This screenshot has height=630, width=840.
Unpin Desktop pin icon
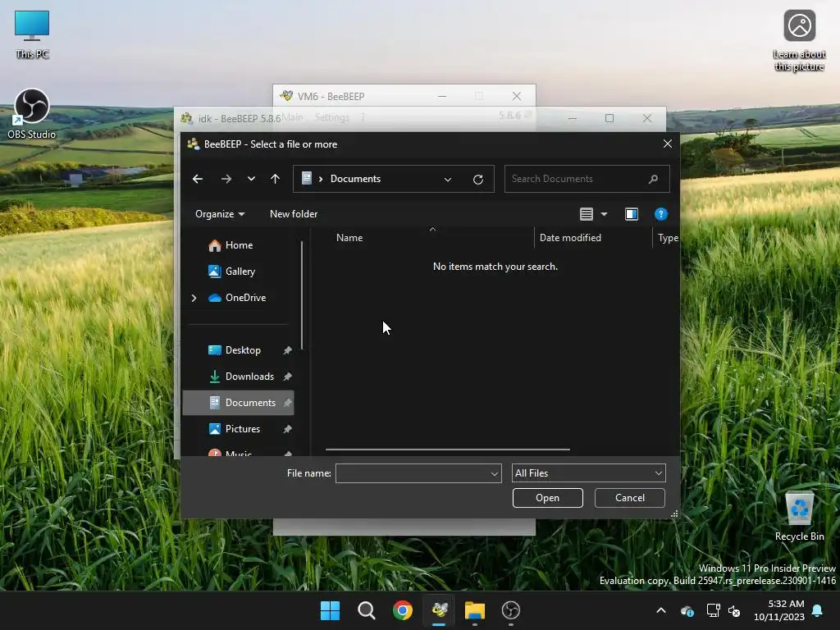pos(288,350)
